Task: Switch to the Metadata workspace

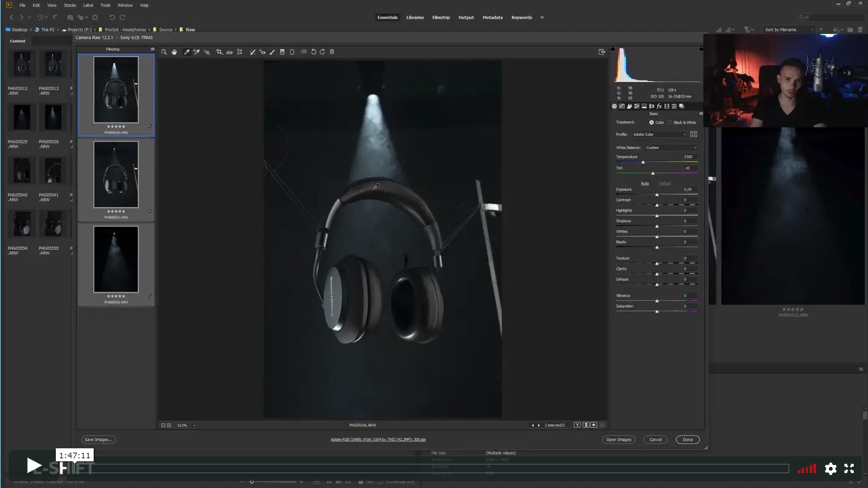Action: [493, 17]
